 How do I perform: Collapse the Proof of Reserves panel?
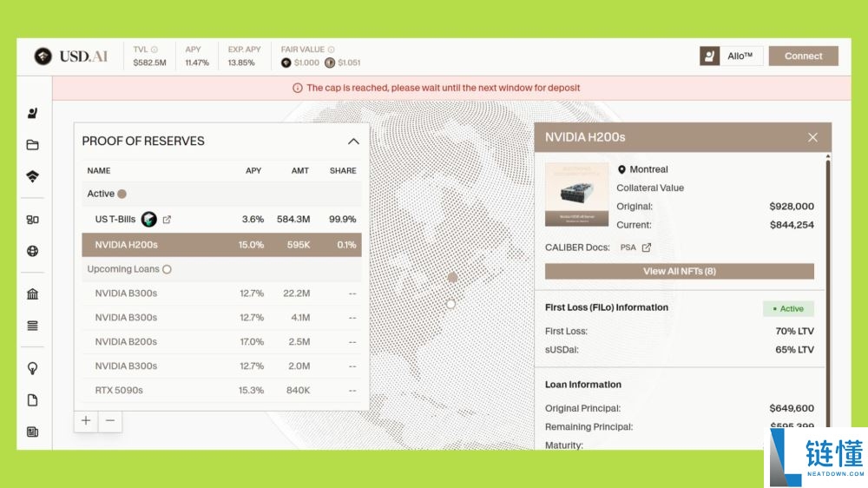coord(353,142)
